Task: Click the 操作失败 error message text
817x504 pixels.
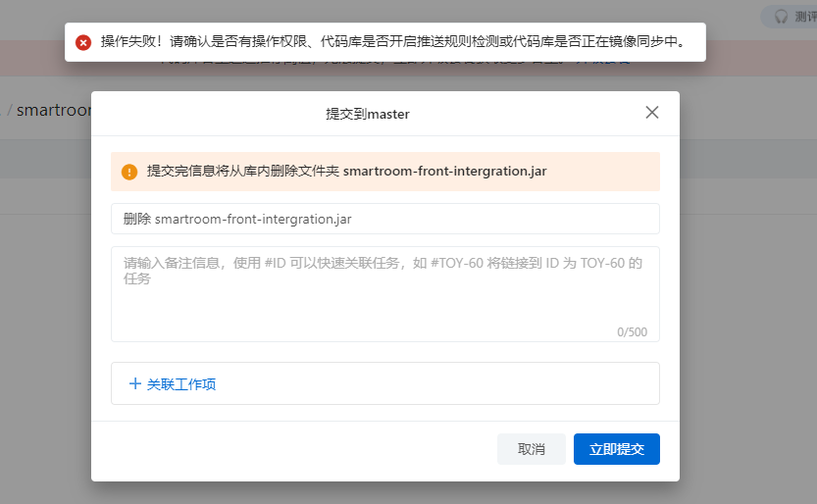Action: (395, 41)
